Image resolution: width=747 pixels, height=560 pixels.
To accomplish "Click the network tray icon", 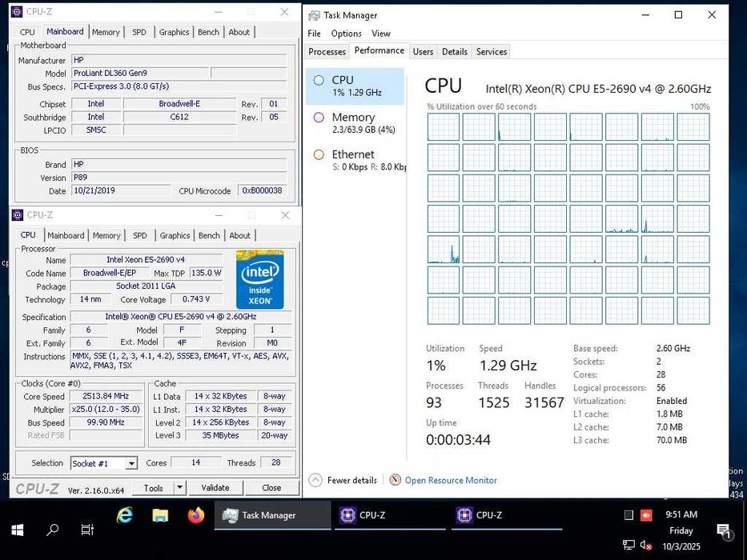I will (629, 546).
